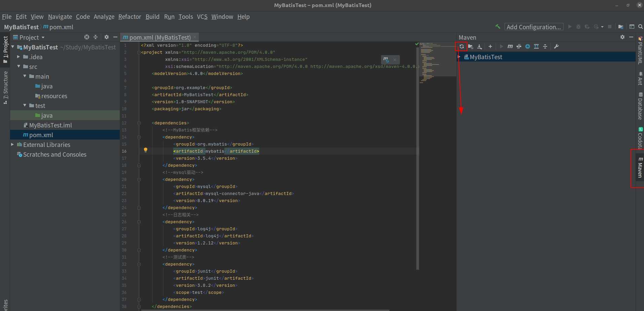Collapse all in Maven tool window

[x=545, y=46]
